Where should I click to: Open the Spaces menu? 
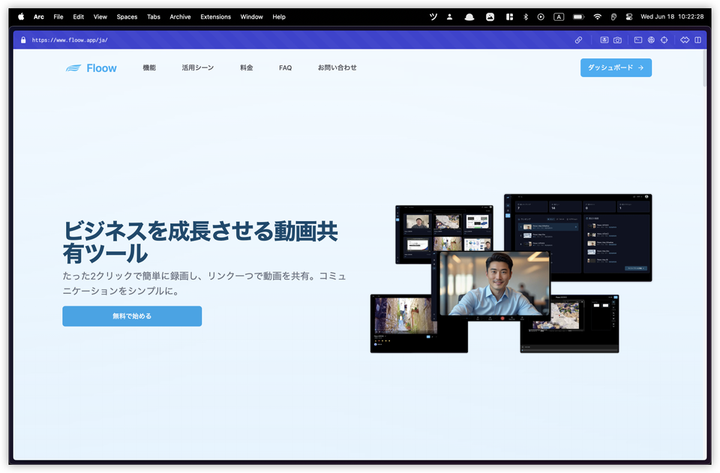(x=127, y=17)
